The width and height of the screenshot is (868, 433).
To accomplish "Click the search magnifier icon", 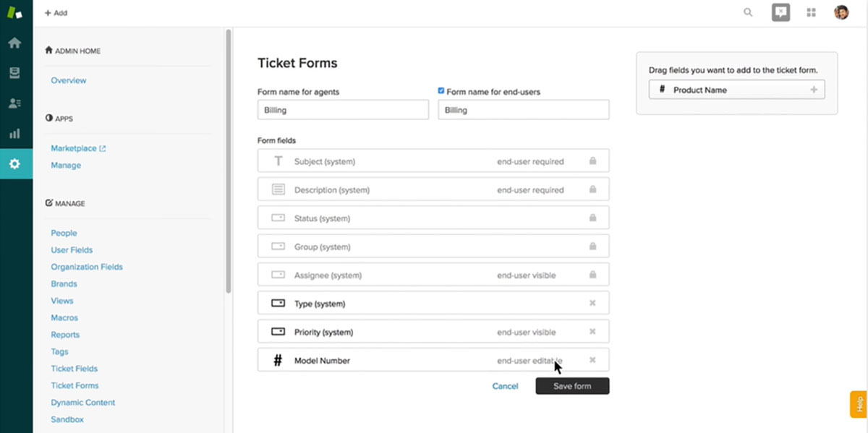I will [x=748, y=12].
